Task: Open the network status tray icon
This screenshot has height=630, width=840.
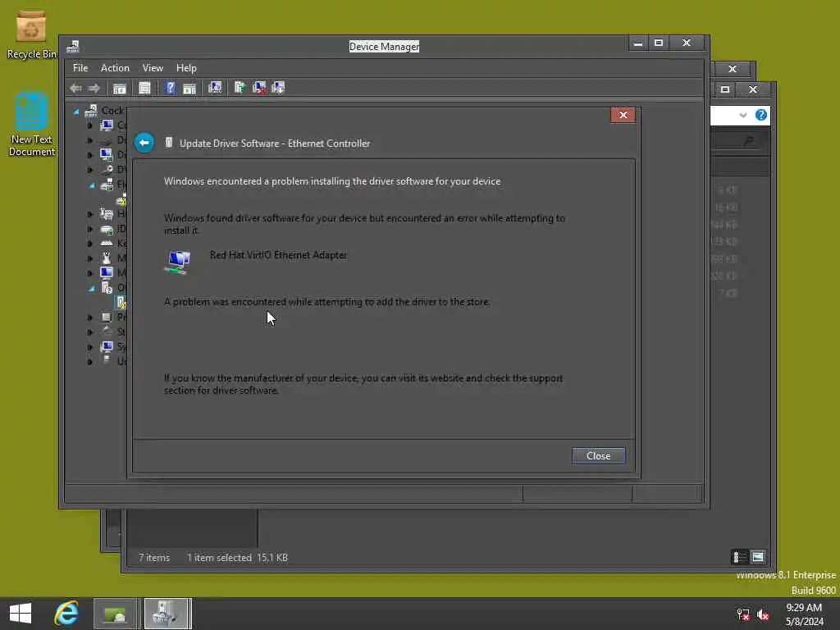Action: pyautogui.click(x=743, y=614)
